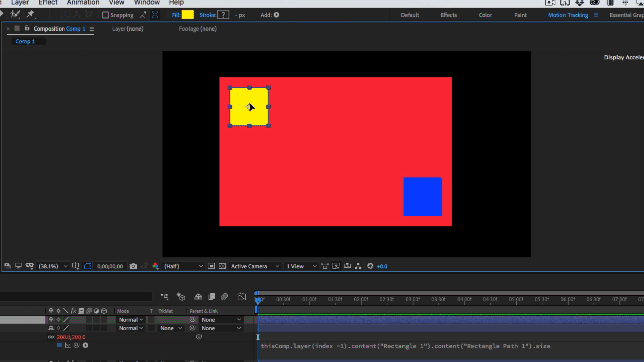Show expression post-graph icon
This screenshot has height=362, width=644.
[68, 345]
